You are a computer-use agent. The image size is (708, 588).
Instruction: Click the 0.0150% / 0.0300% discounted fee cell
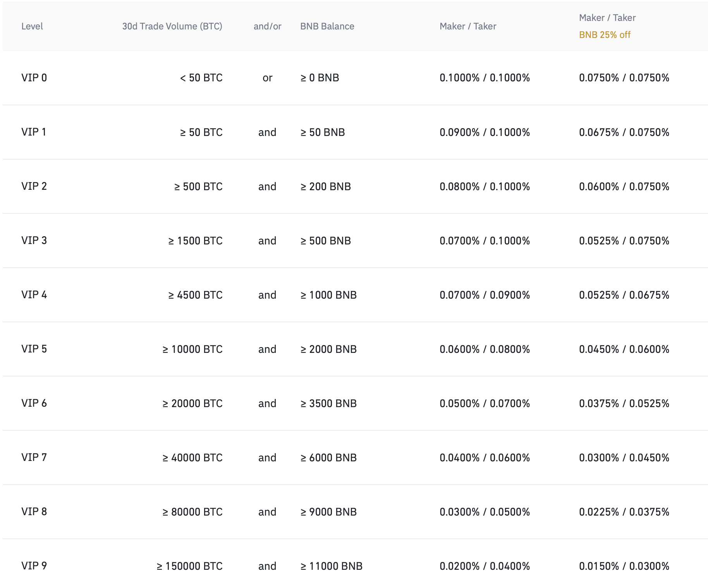pyautogui.click(x=624, y=566)
